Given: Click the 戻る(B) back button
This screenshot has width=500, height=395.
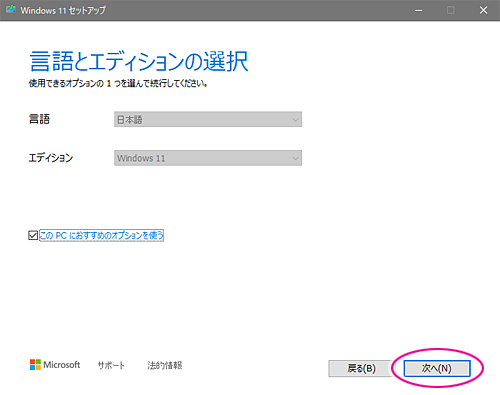Looking at the screenshot, I should (361, 368).
